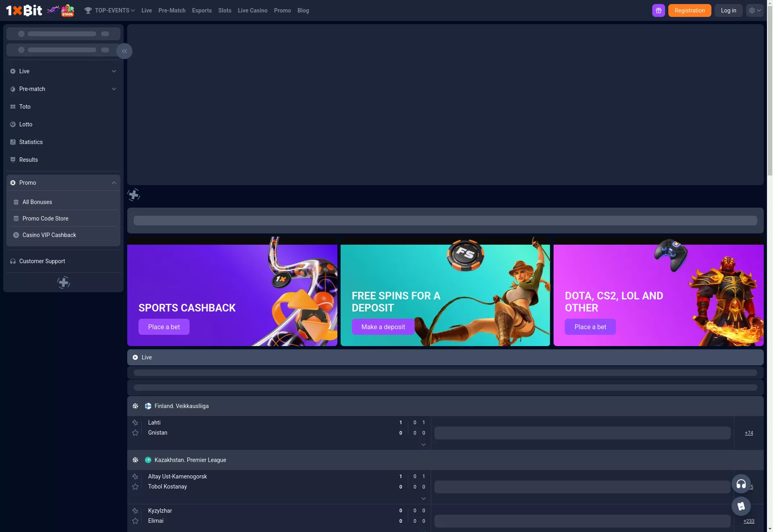The width and height of the screenshot is (773, 532).
Task: Click the $100k promo icon in header
Action: click(68, 10)
